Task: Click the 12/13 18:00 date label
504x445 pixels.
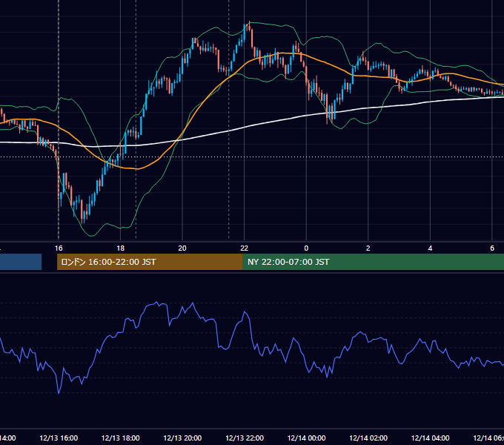Action: coord(121,438)
